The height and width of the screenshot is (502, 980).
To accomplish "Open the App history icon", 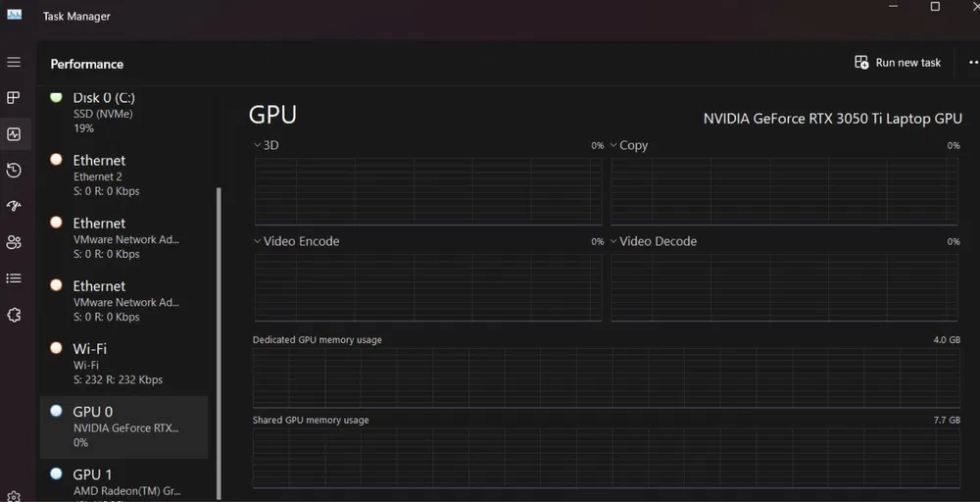I will coord(14,171).
